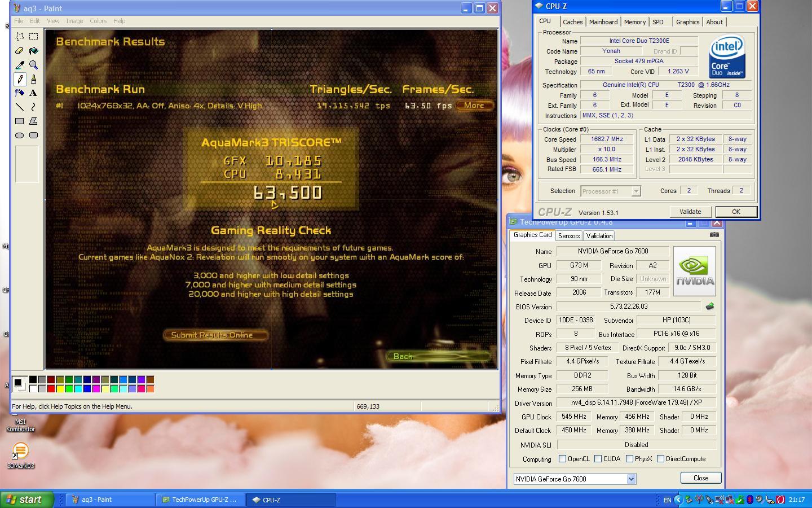Image resolution: width=812 pixels, height=508 pixels.
Task: Open the Image menu in Paint
Action: (74, 21)
